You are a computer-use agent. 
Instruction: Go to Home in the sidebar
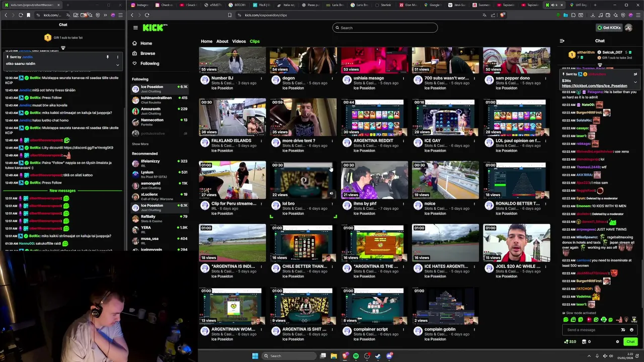tap(142, 43)
